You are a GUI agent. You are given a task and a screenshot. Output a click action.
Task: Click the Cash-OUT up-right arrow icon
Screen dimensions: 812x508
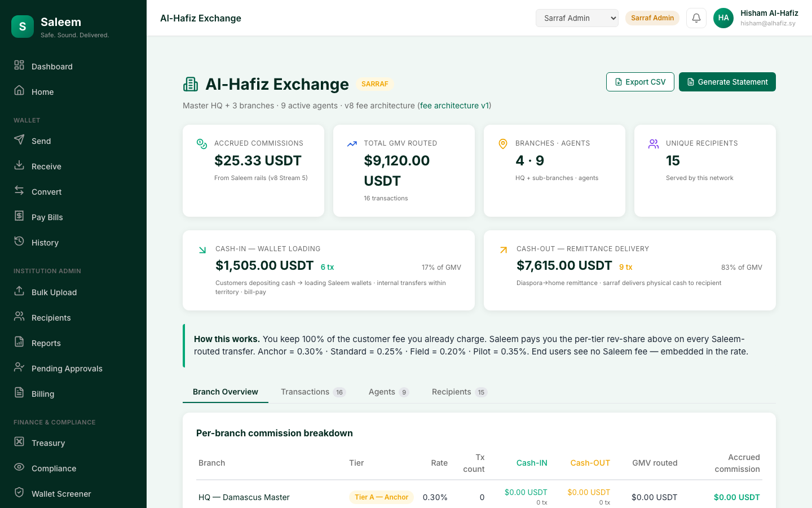(x=504, y=250)
